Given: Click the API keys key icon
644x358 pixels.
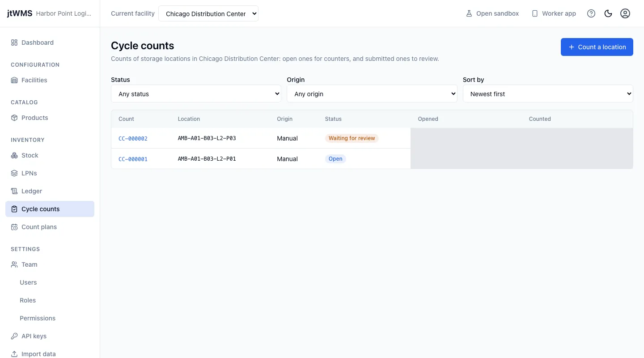Looking at the screenshot, I should (14, 336).
